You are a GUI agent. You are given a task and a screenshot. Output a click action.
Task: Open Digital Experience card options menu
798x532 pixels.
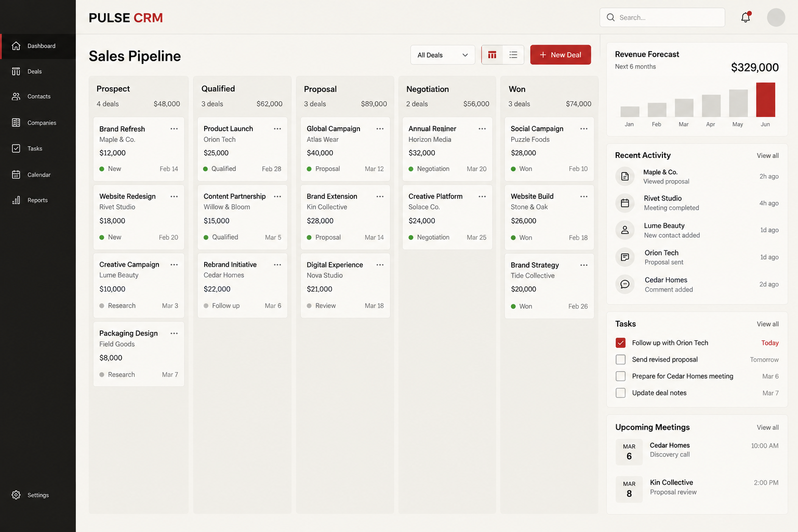[x=380, y=265]
